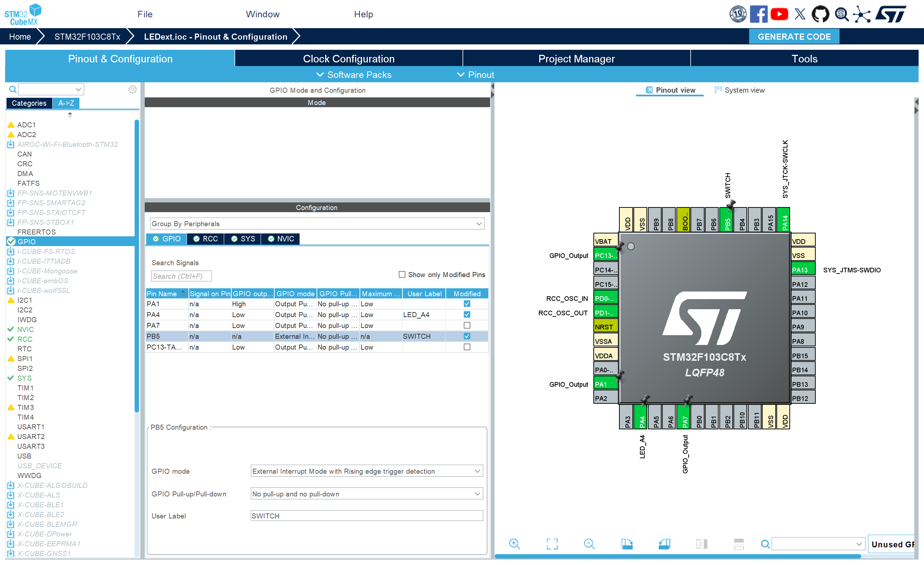Open the ST 10-year anniversary badge

738,14
